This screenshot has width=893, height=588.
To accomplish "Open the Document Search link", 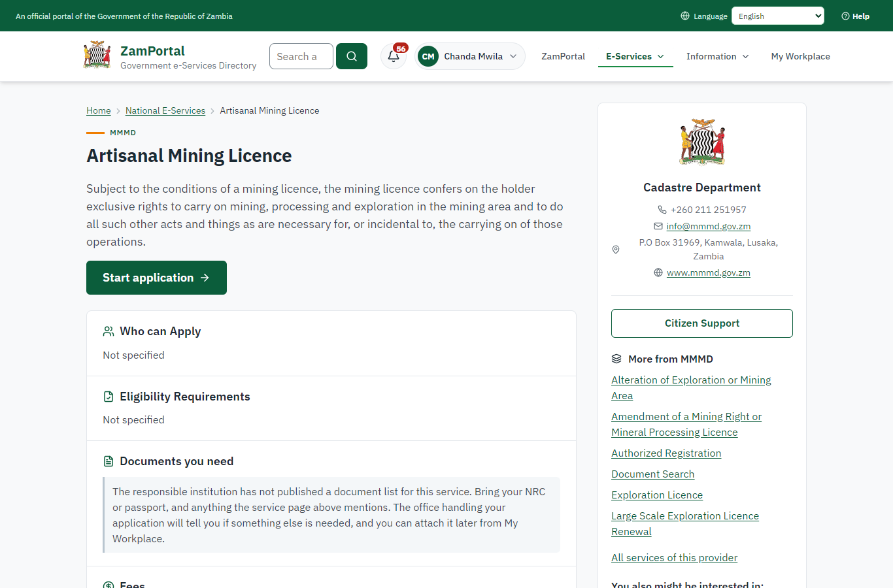I will tap(653, 474).
